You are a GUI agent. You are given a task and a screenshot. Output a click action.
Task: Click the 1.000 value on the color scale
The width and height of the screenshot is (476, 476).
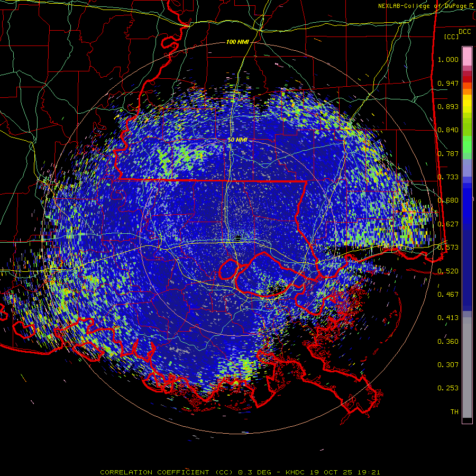point(448,59)
